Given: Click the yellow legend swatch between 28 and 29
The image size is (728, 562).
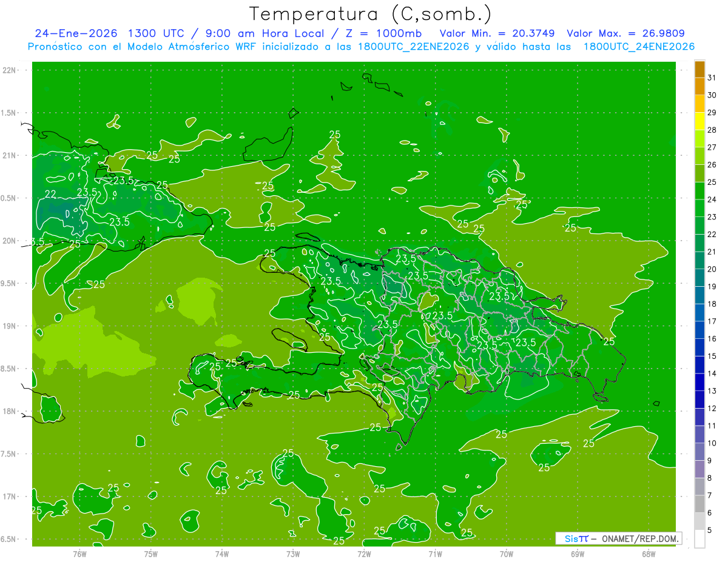Looking at the screenshot, I should (699, 121).
